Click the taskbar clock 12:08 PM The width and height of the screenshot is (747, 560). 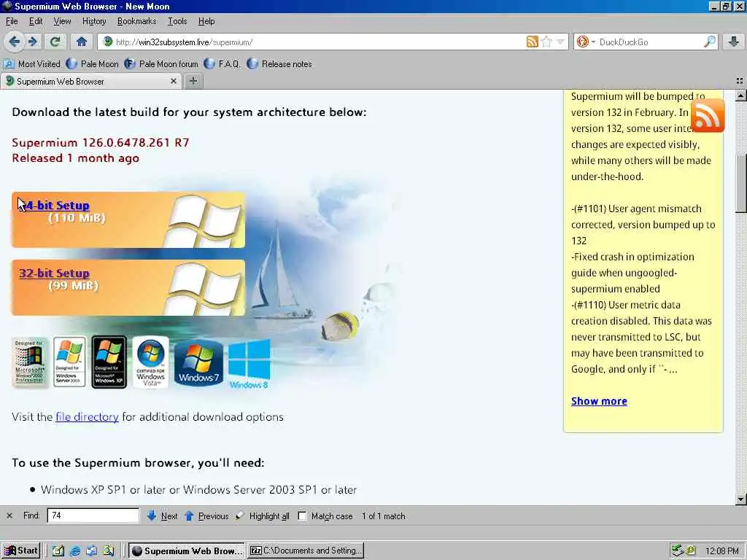tap(721, 551)
